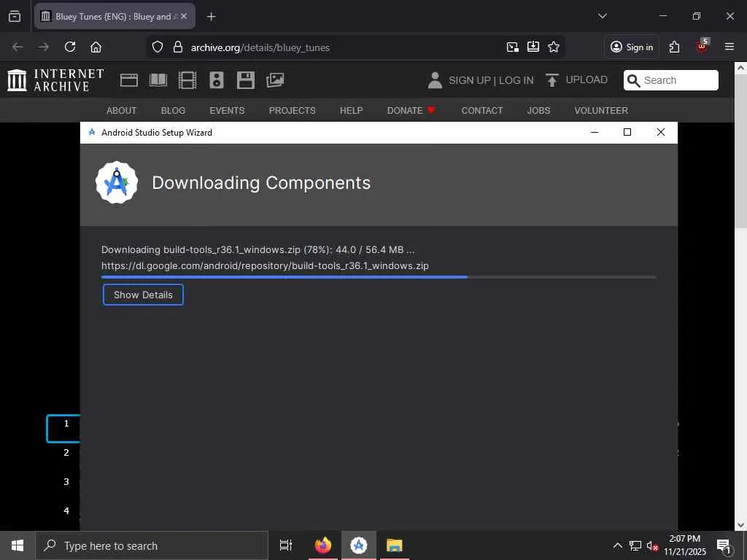Click the picture-in-picture icon in the address bar
Image resolution: width=747 pixels, height=560 pixels.
pyautogui.click(x=513, y=47)
